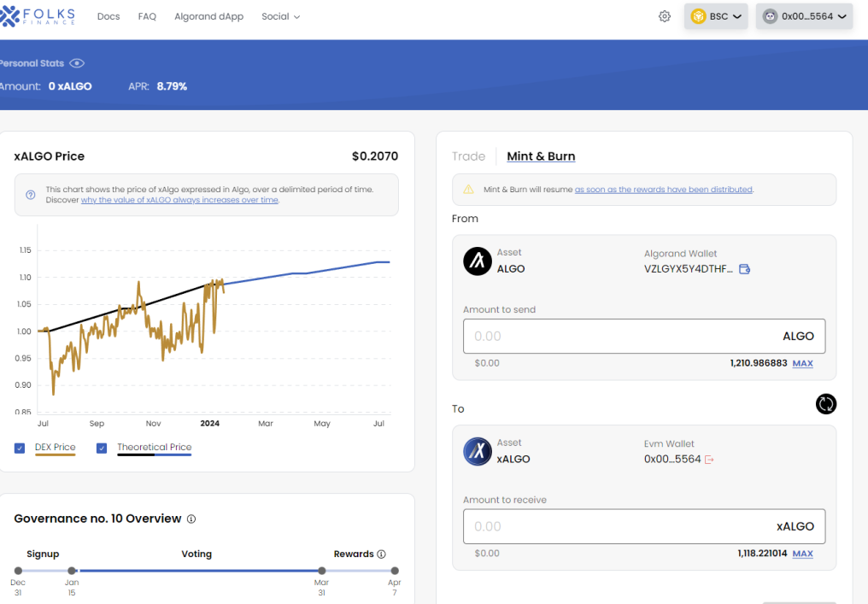Open the Docs page

108,16
